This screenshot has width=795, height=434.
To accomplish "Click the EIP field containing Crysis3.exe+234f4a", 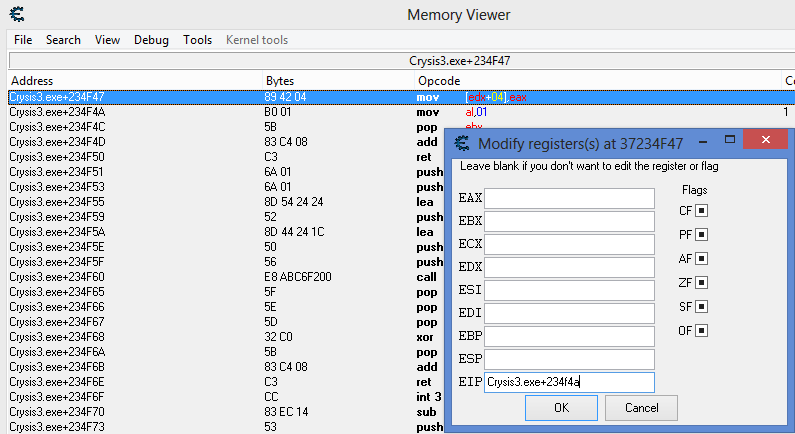I will click(569, 382).
